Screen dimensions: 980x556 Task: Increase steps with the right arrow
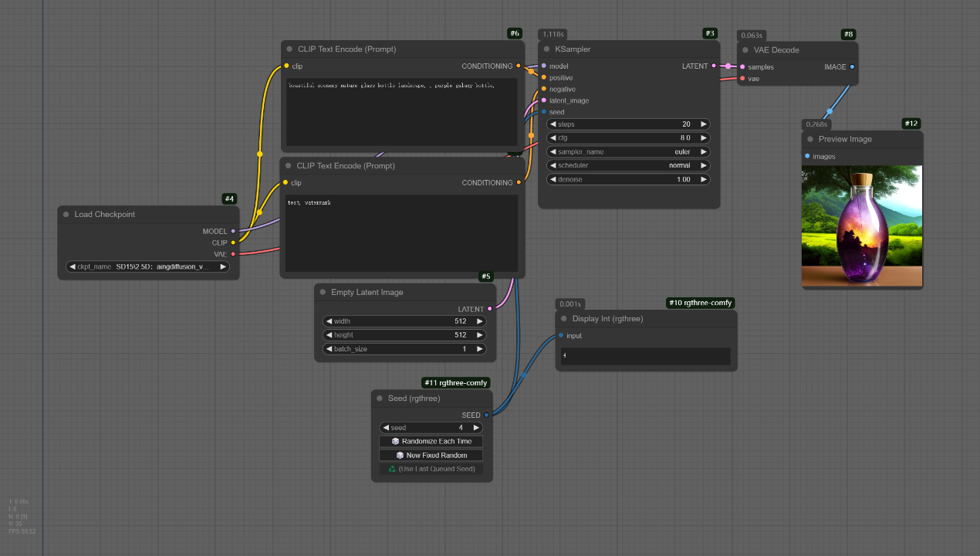tap(703, 124)
